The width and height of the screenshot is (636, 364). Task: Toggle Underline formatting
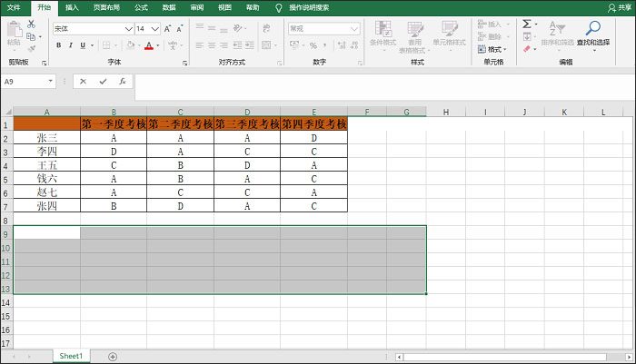pos(83,45)
